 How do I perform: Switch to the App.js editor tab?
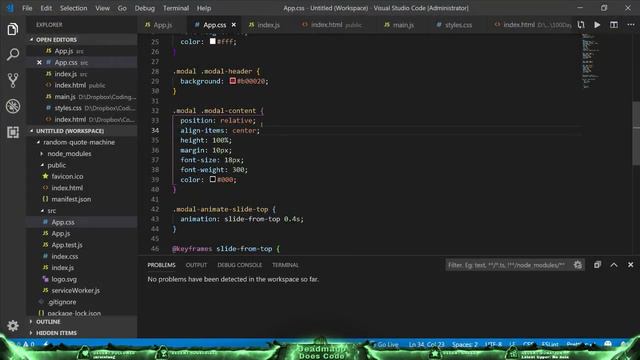(x=162, y=25)
